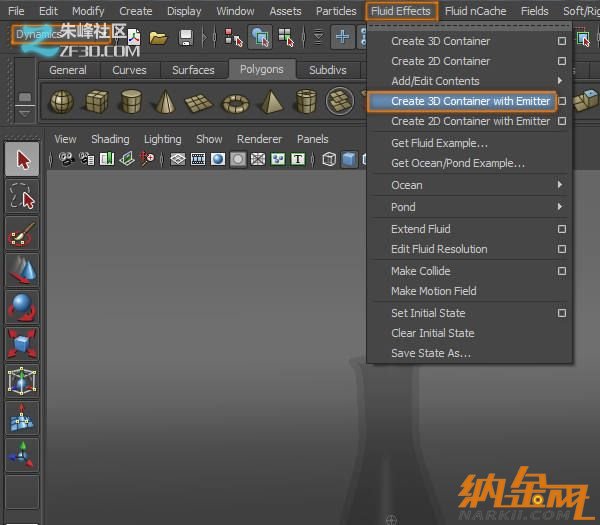Open the viewport View menu
This screenshot has width=600, height=525.
tap(65, 139)
